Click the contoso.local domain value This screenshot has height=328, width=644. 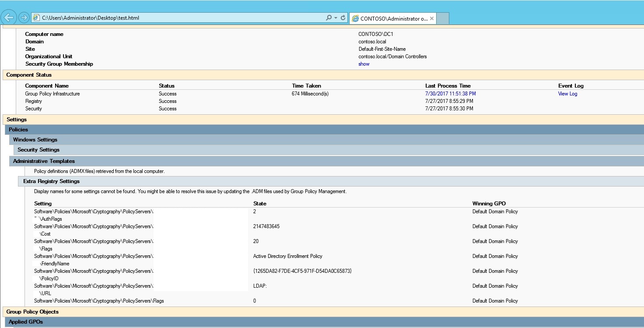[x=372, y=42]
